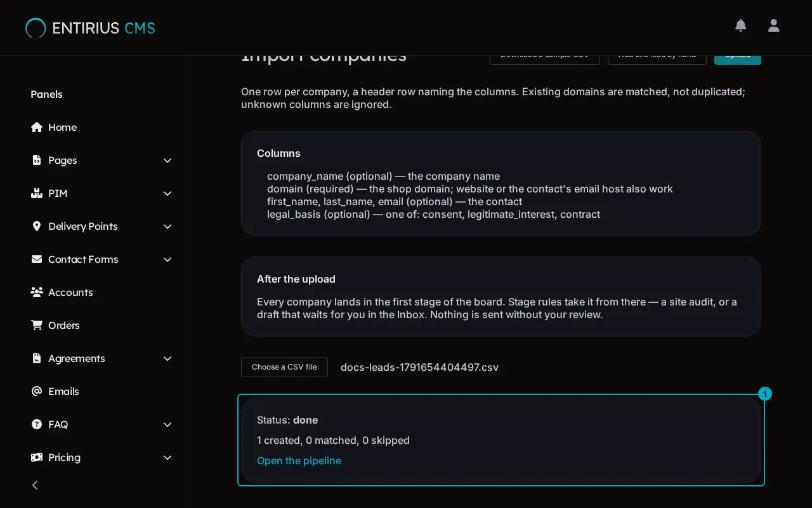Click the domain (required) column line
812x508 pixels.
tap(470, 189)
